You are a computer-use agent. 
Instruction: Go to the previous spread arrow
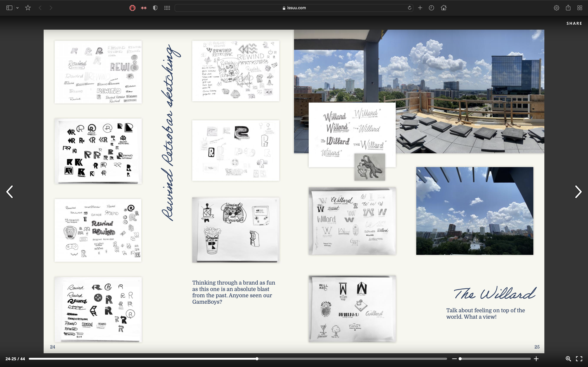pos(10,192)
